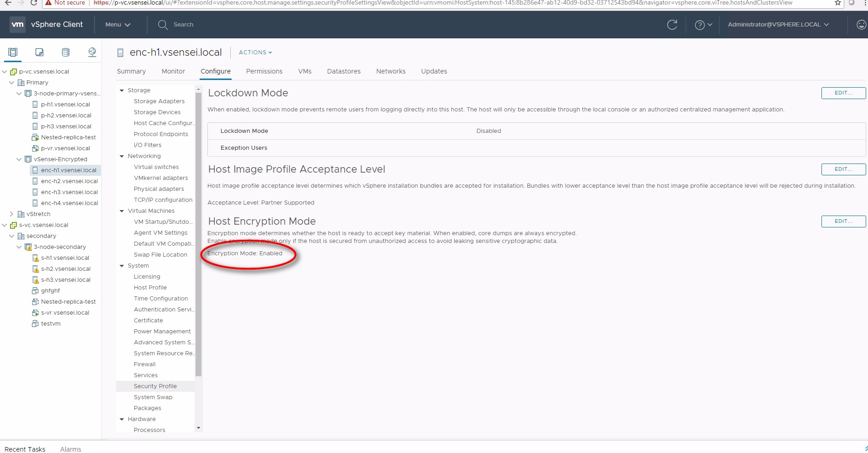Select enc-h2.vsensei.local host in tree

tap(69, 181)
